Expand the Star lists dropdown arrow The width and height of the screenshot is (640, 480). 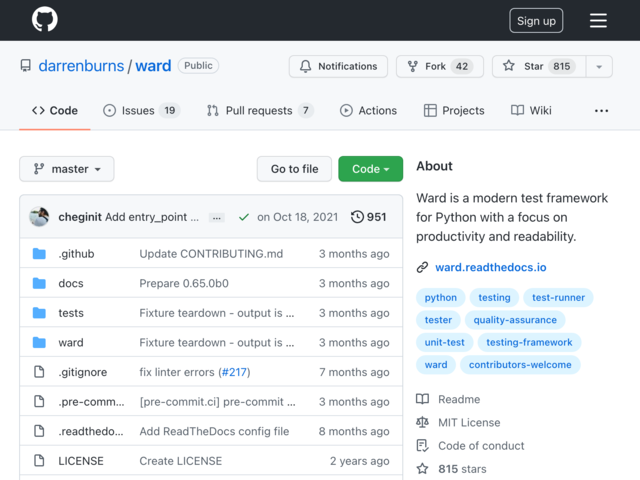point(599,67)
